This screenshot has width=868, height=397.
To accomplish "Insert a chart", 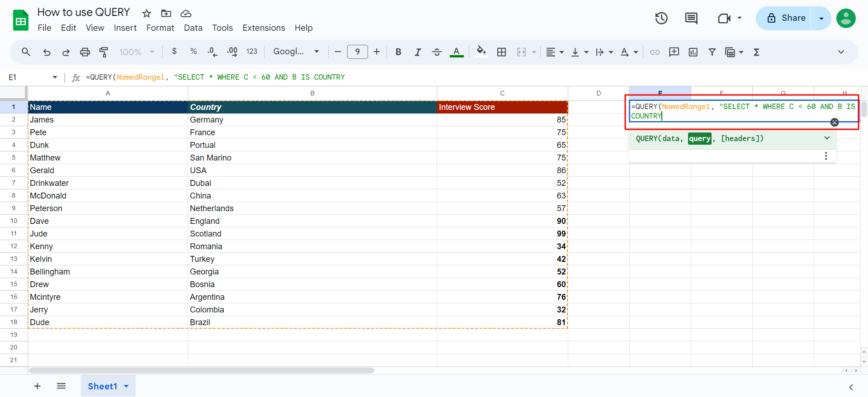I will pos(693,52).
